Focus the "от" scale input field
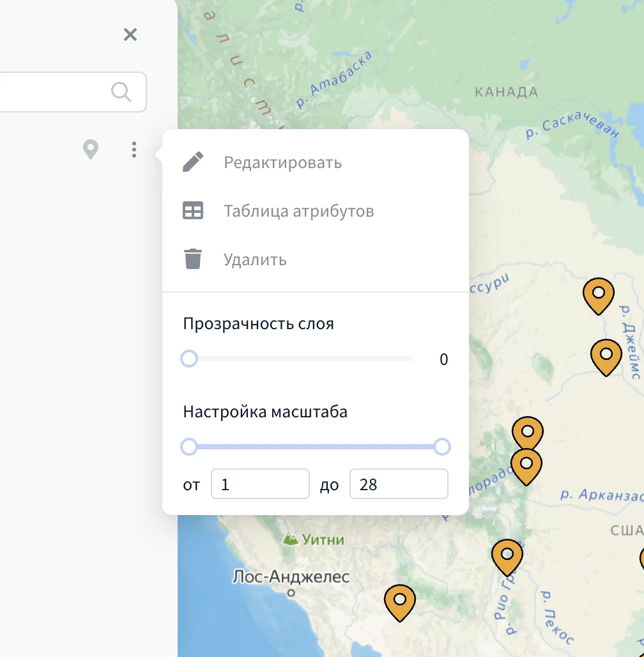This screenshot has width=644, height=657. (260, 484)
